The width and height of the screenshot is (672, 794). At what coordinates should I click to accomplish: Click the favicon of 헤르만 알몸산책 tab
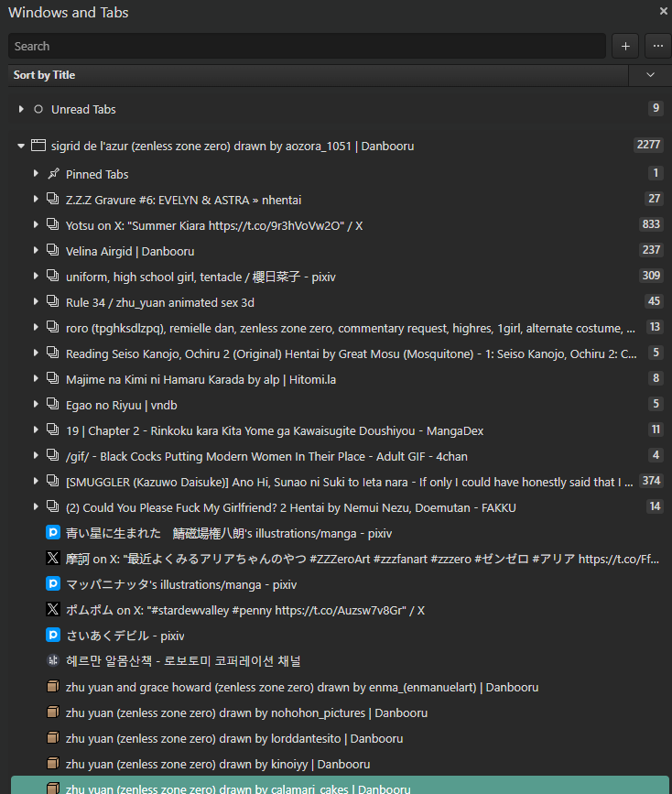pos(53,660)
